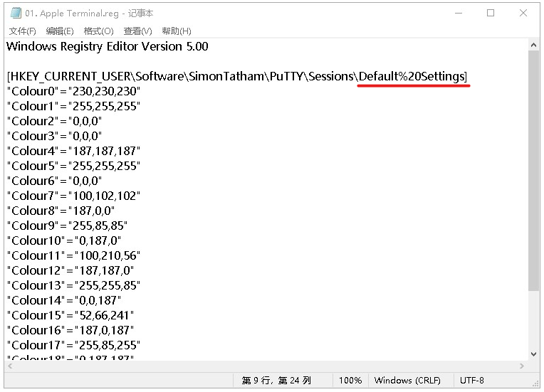Click the "Colour11"="100,210,56" line
544x392 pixels.
(x=73, y=255)
